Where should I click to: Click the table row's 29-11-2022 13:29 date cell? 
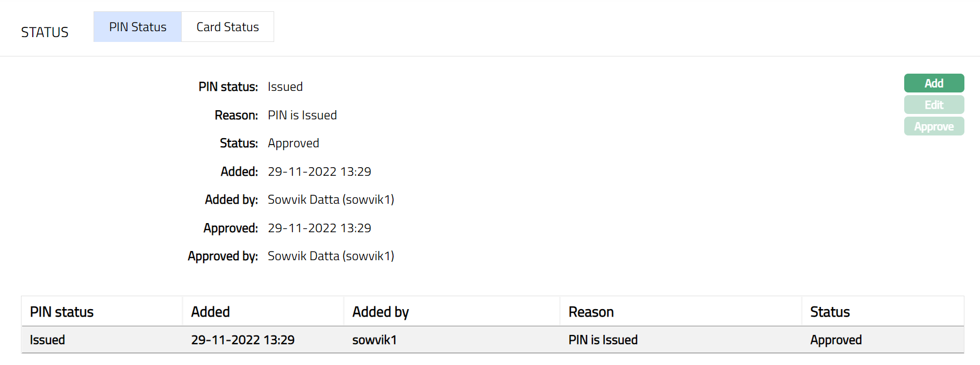point(243,340)
